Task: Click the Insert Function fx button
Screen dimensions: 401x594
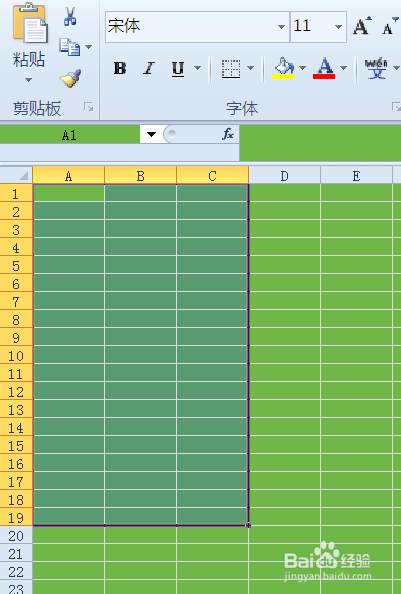Action: tap(228, 134)
